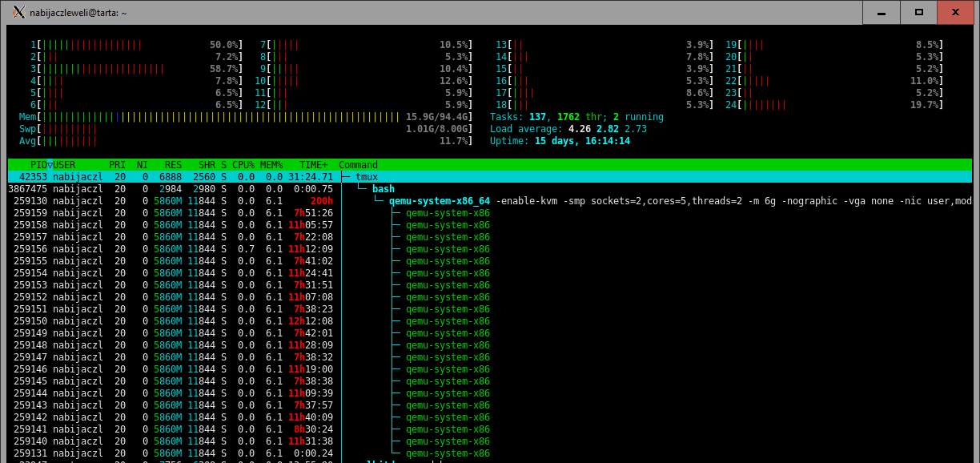This screenshot has height=463, width=980.
Task: Collapse the qemu-system-x86_64 parent process node
Action: [x=380, y=201]
